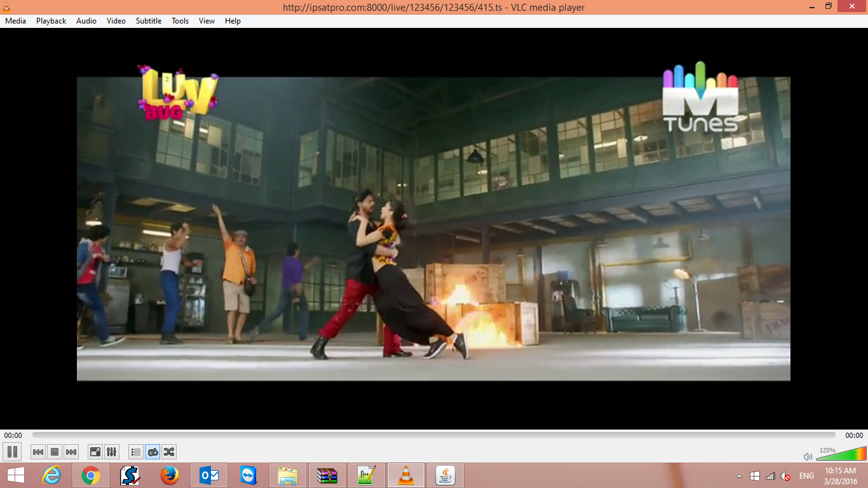This screenshot has width=868, height=488.
Task: Adjust the 125% volume slider
Action: (841, 454)
